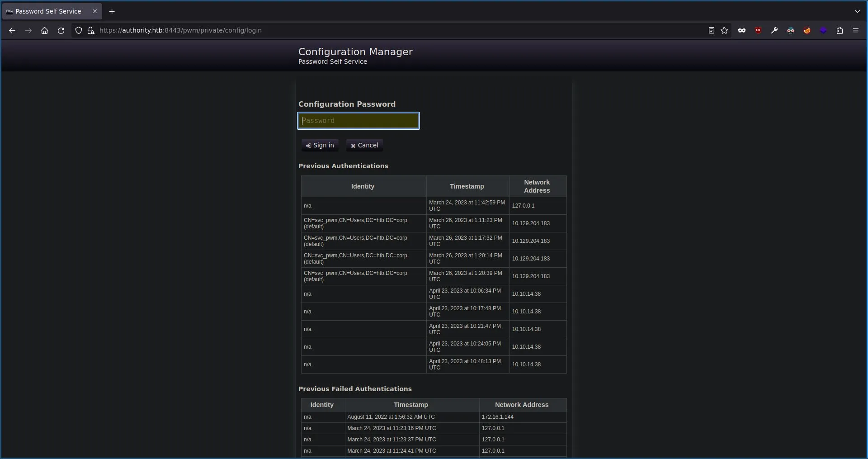Select 10.10.14.38 in the 10:48:13 PM row
This screenshot has width=868, height=459.
(526, 364)
